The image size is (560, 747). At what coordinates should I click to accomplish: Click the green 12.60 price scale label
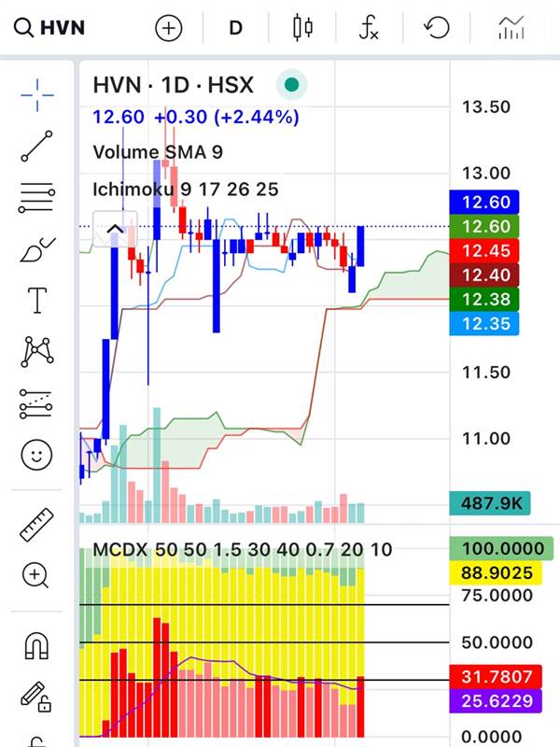coord(484,226)
